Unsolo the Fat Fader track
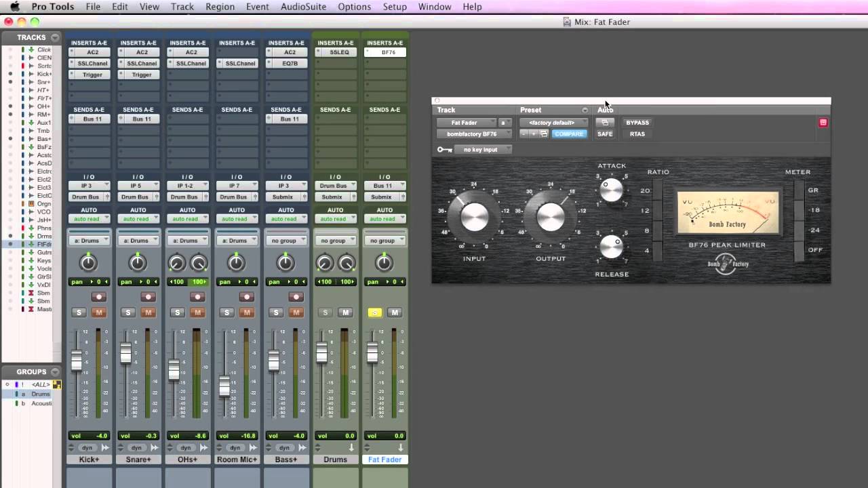The image size is (868, 488). coord(374,312)
